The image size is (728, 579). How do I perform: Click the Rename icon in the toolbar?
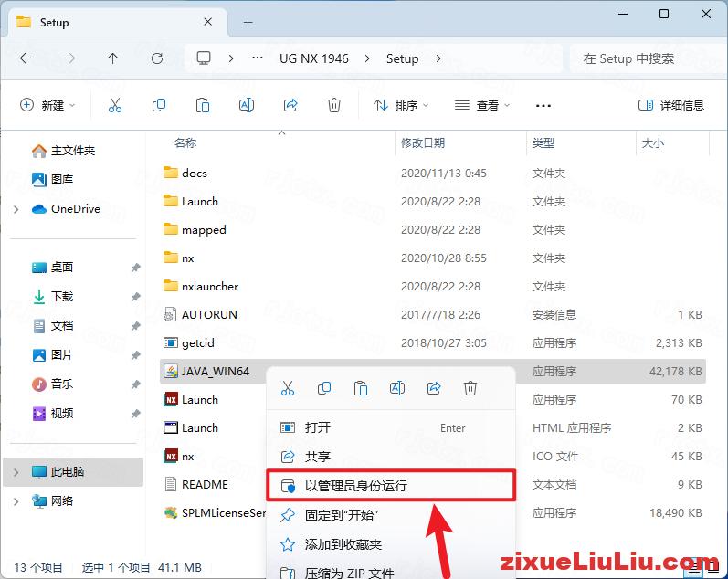pyautogui.click(x=247, y=105)
